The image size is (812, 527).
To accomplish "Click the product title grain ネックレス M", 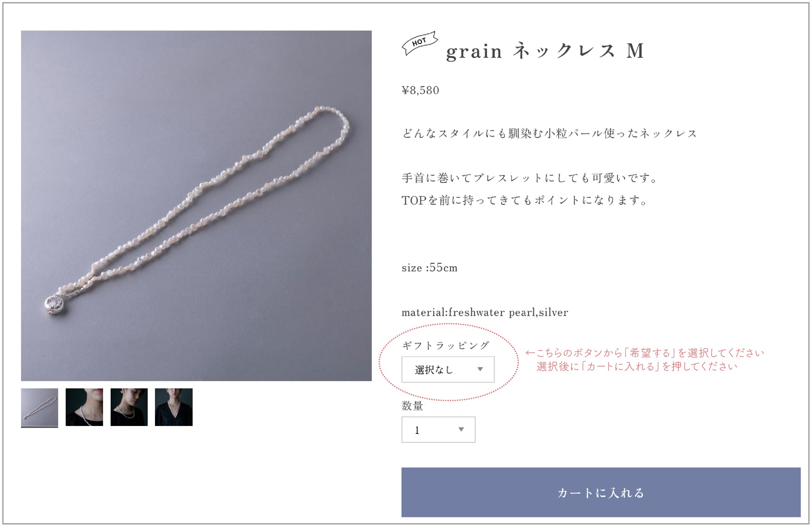I will click(x=545, y=52).
